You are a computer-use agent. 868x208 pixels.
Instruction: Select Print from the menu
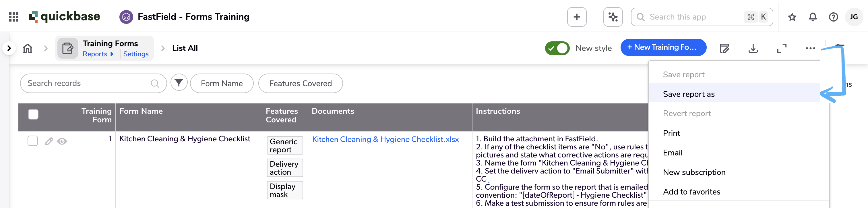tap(671, 133)
